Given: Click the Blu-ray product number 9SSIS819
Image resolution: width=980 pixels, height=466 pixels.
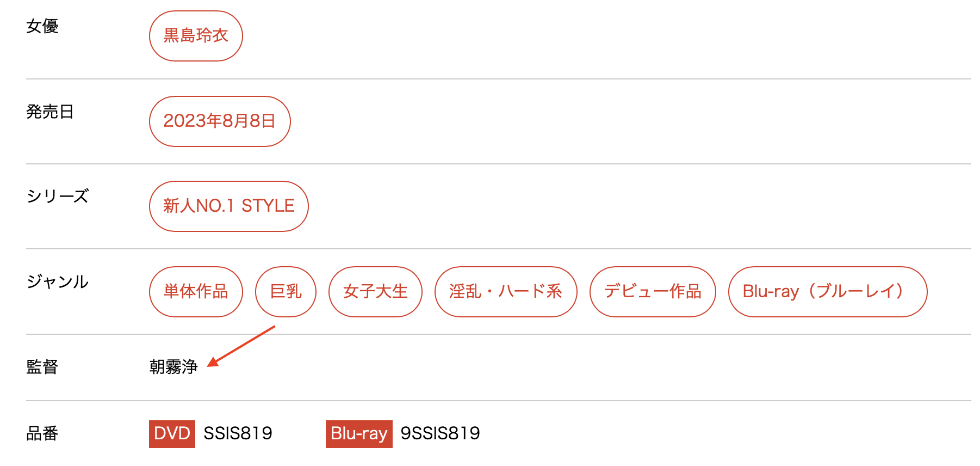Looking at the screenshot, I should click(440, 434).
